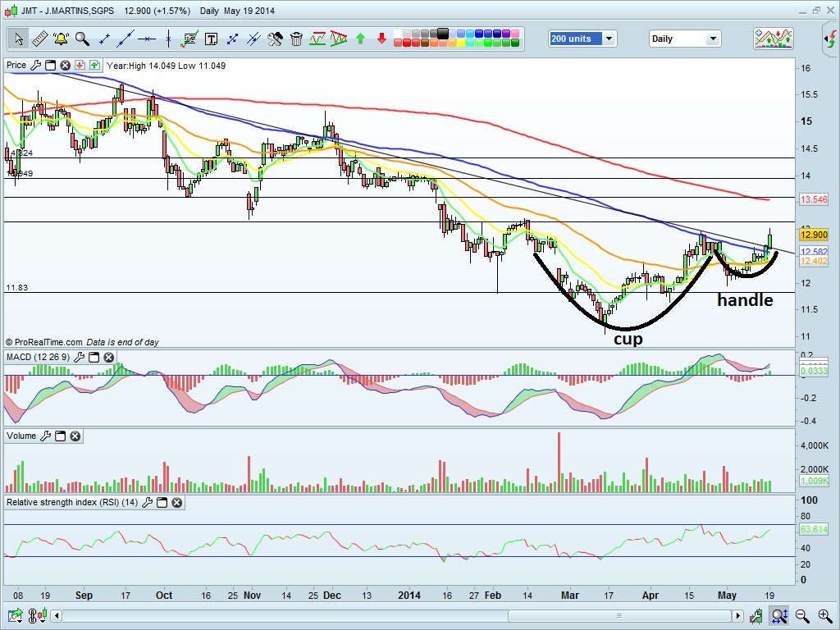Click the horizontal scrollbar thumb
Viewport: 840px width, 630px height.
click(620, 616)
